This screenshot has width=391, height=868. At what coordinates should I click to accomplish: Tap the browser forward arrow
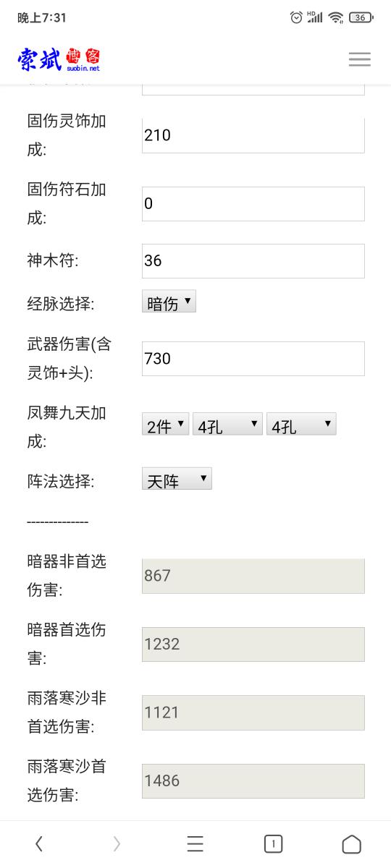pyautogui.click(x=117, y=843)
